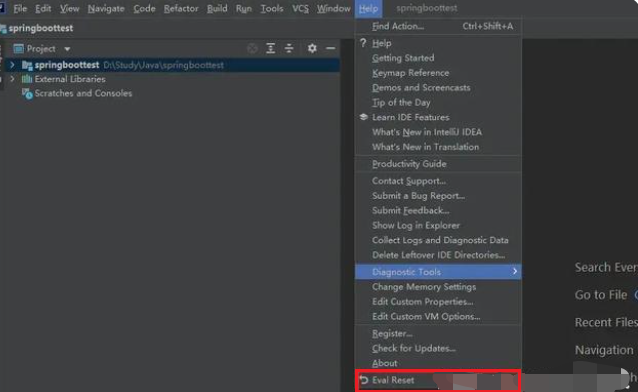Screen dimensions: 638x392
Task: Choose Edit Custom Properties
Action: click(438, 302)
